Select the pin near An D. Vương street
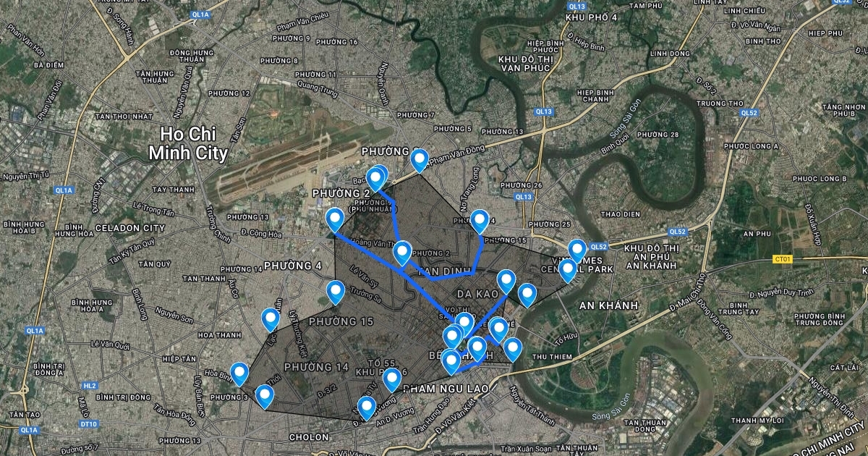The height and width of the screenshot is (456, 868). point(367,408)
